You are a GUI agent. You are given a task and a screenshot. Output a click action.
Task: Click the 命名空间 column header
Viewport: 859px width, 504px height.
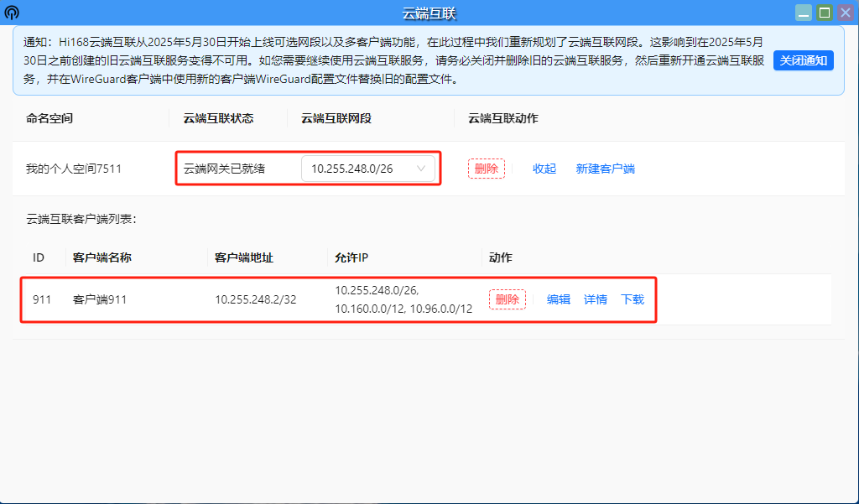tap(49, 118)
